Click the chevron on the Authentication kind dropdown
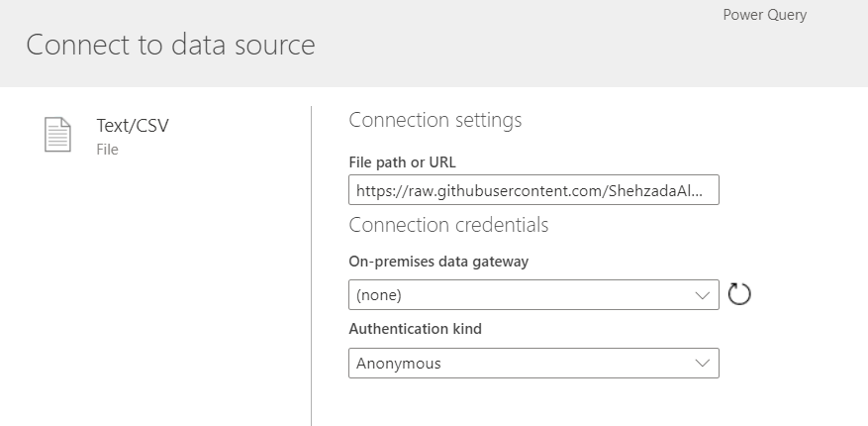 coord(703,364)
